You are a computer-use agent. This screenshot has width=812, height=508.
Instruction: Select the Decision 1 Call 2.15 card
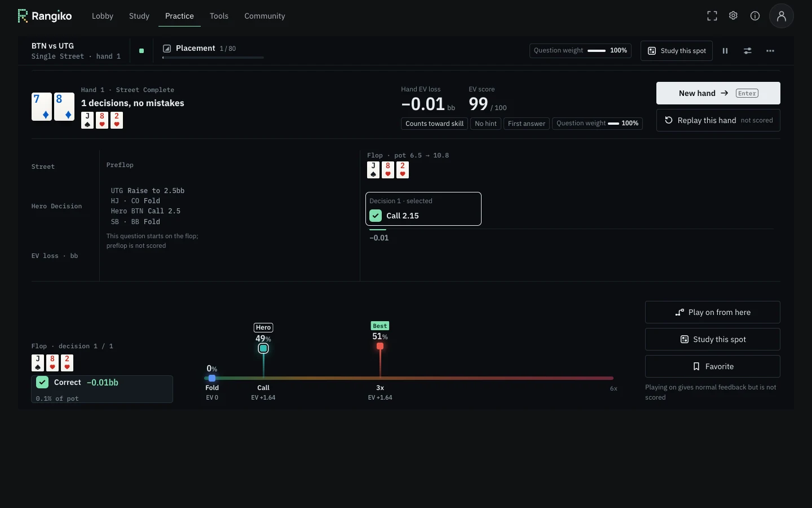point(423,209)
